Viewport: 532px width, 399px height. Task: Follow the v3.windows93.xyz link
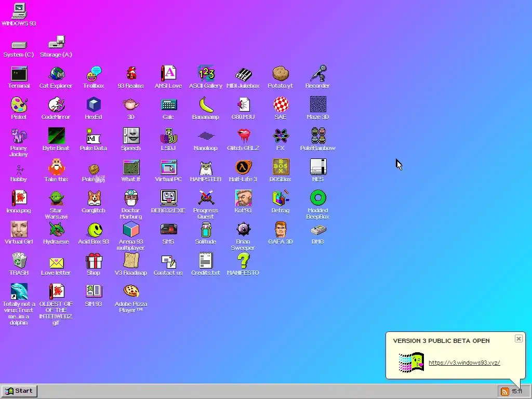464,363
